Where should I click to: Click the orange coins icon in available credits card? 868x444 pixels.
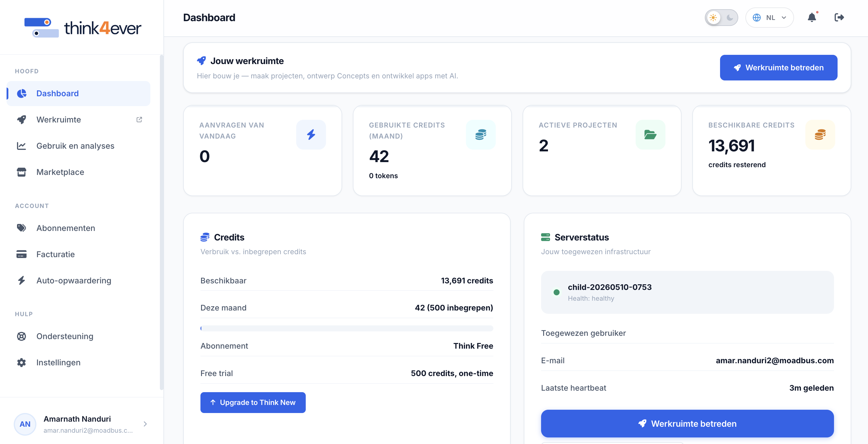pyautogui.click(x=820, y=135)
